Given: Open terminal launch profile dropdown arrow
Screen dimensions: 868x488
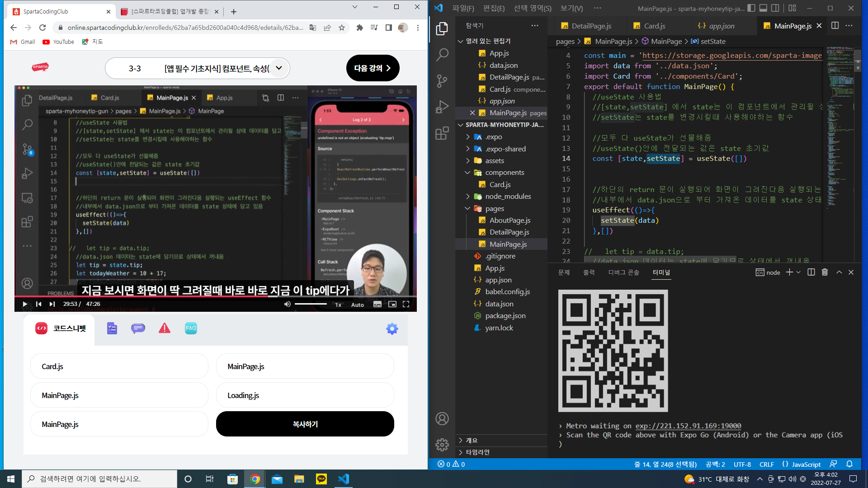Looking at the screenshot, I should click(798, 272).
